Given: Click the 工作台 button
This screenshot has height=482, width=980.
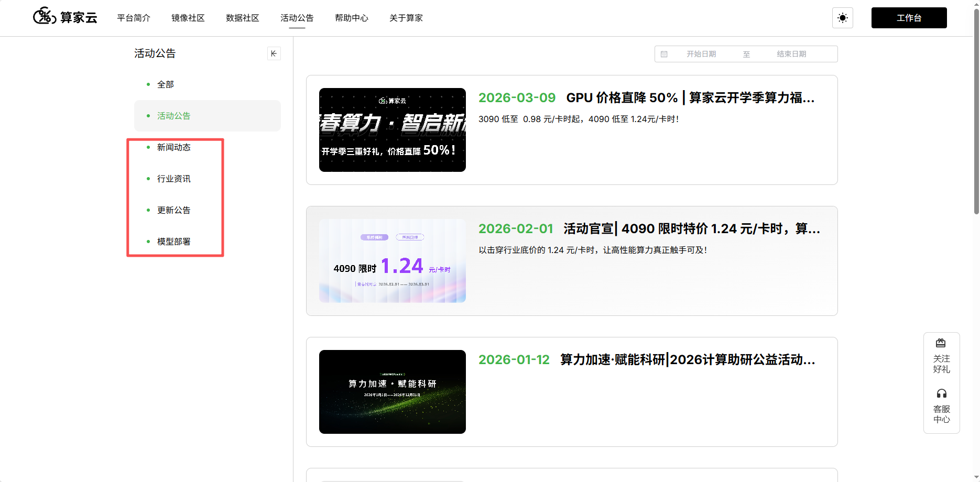Looking at the screenshot, I should coord(909,18).
